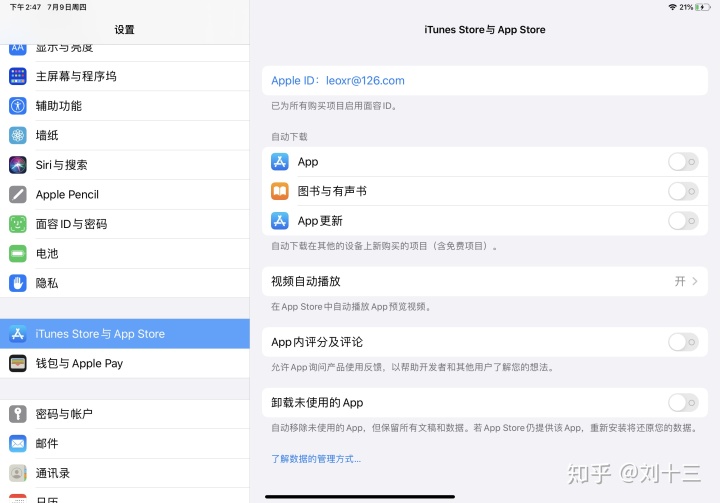This screenshot has height=503, width=720.
Task: Open 辅助功能 settings
Action: click(125, 106)
